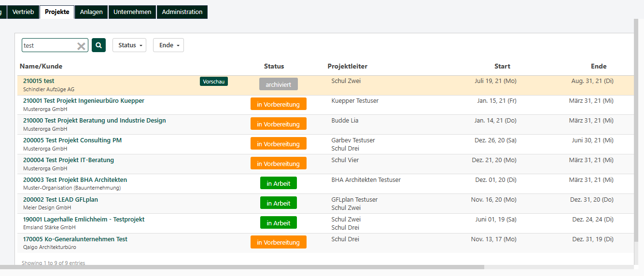Open project 210001 Test Projekt Ingenieurbüro Kuepper
The image size is (644, 276).
(84, 101)
